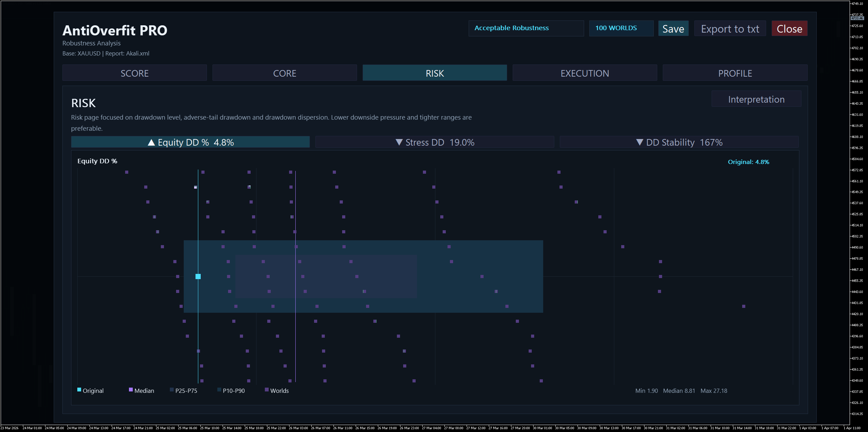The image size is (868, 432).
Task: Click the P10-P90 legend swatch
Action: coord(219,390)
